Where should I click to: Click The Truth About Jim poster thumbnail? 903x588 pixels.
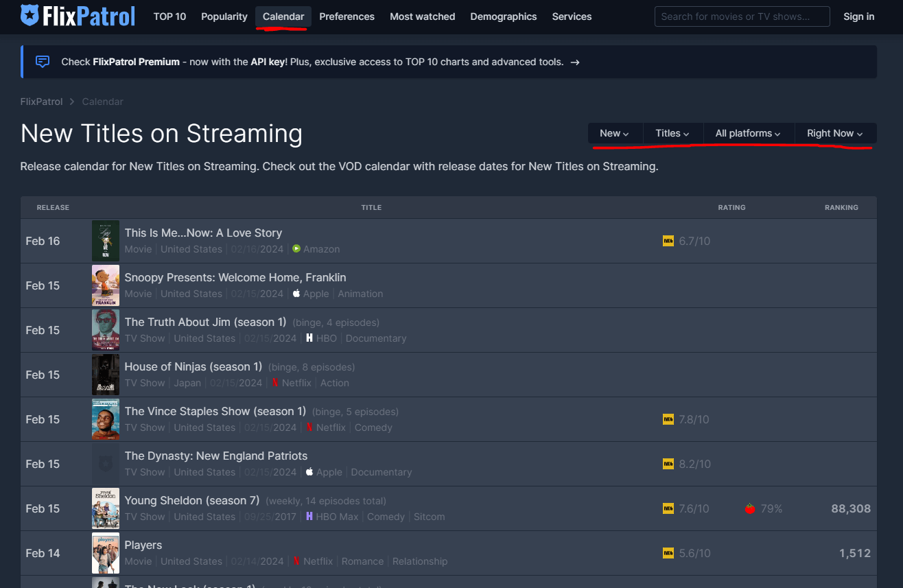(x=106, y=330)
